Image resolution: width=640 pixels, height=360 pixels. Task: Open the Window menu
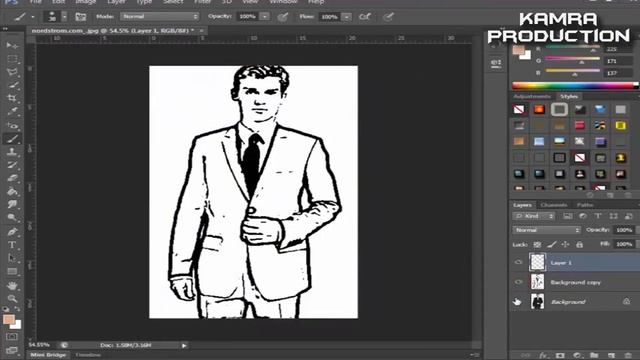(x=283, y=2)
